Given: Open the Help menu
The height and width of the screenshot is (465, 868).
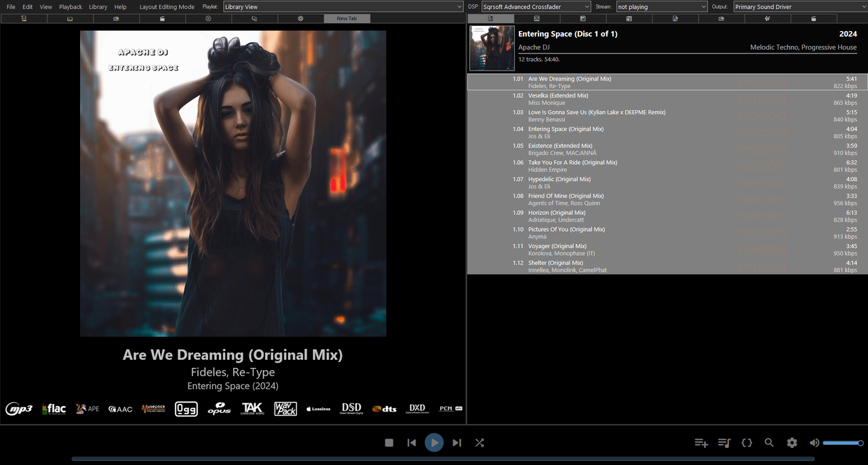Looking at the screenshot, I should tap(121, 7).
